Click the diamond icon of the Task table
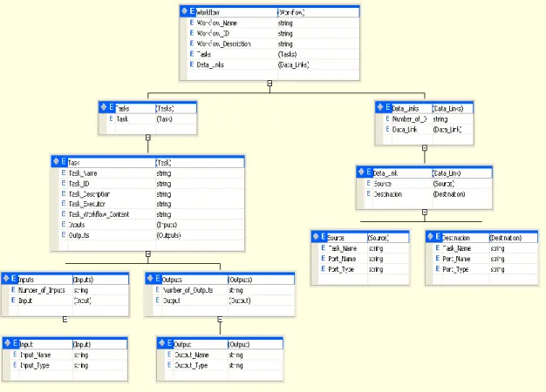The image size is (546, 392). pos(56,161)
